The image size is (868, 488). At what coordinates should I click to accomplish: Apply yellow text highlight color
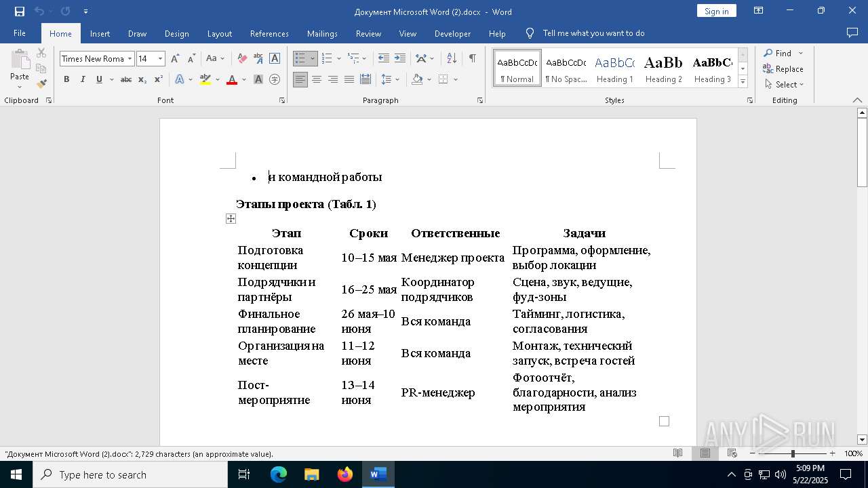(205, 79)
